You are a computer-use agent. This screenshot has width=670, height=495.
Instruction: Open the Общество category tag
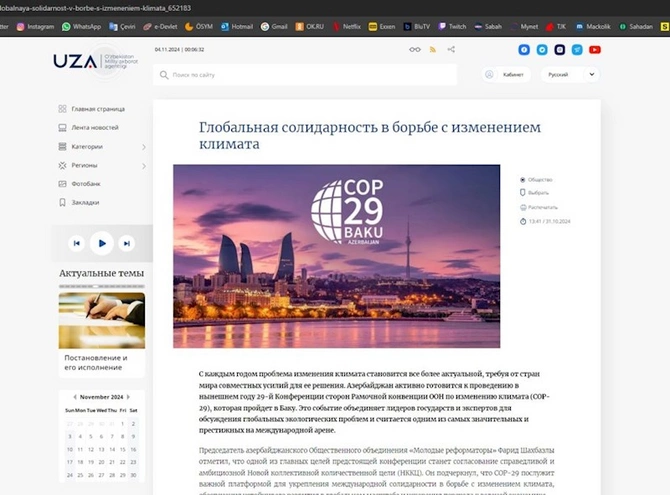[x=536, y=180]
